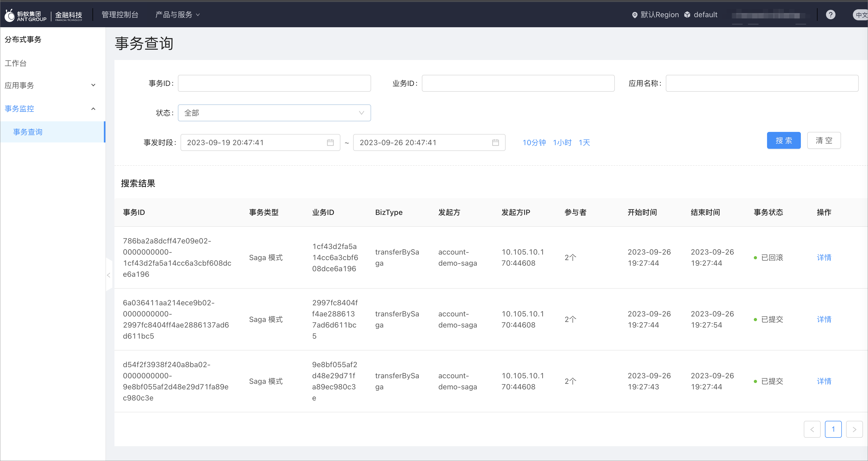Viewport: 868px width, 461px height.
Task: Click Saga 模式 in the first row
Action: click(x=266, y=257)
